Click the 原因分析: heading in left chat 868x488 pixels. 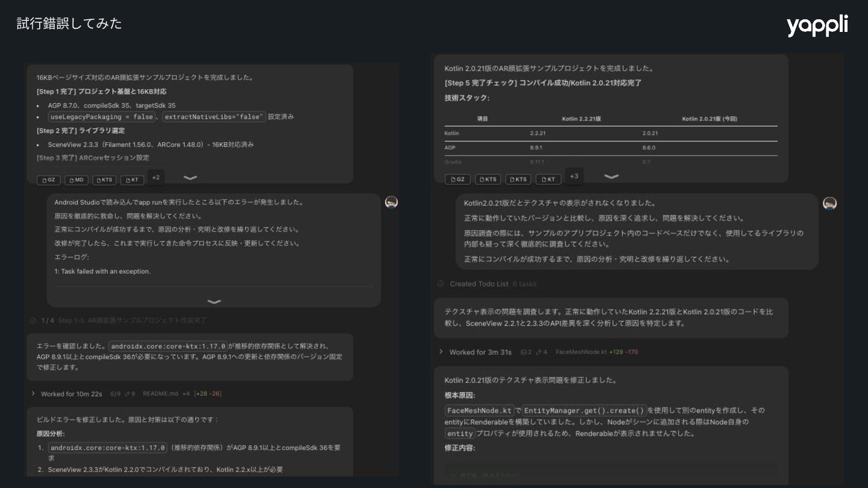[x=51, y=434]
